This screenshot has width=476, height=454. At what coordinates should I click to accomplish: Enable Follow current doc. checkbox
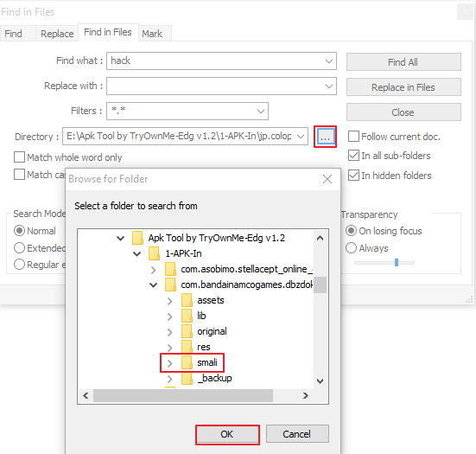(x=353, y=137)
